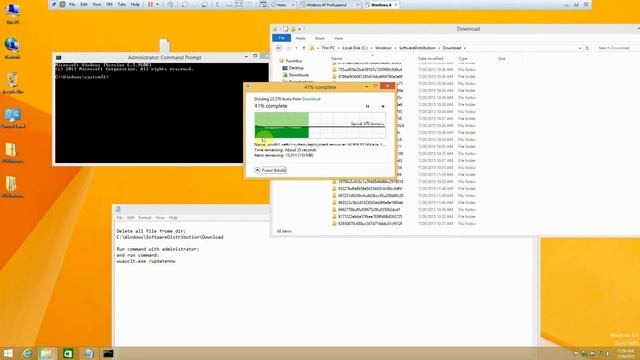Image resolution: width=640 pixels, height=360 pixels.
Task: Open Quick Access Toolbar dropdown in Explorer title
Action: (300, 29)
